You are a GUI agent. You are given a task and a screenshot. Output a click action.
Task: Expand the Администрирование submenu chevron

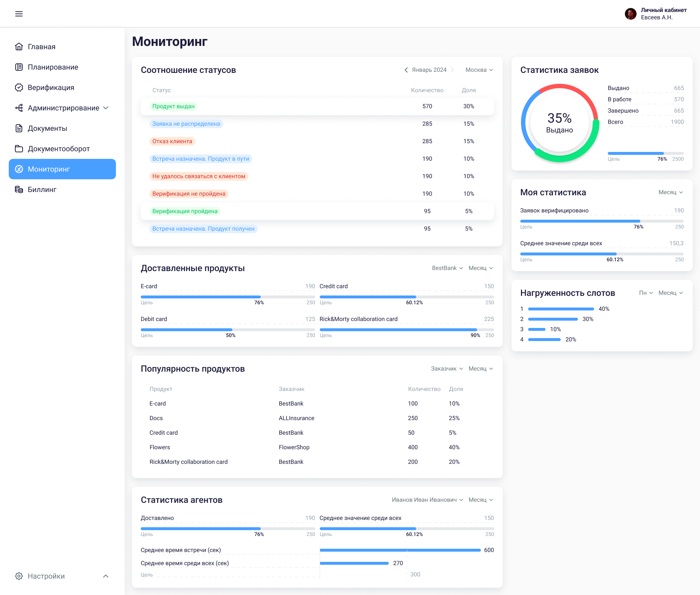[106, 108]
